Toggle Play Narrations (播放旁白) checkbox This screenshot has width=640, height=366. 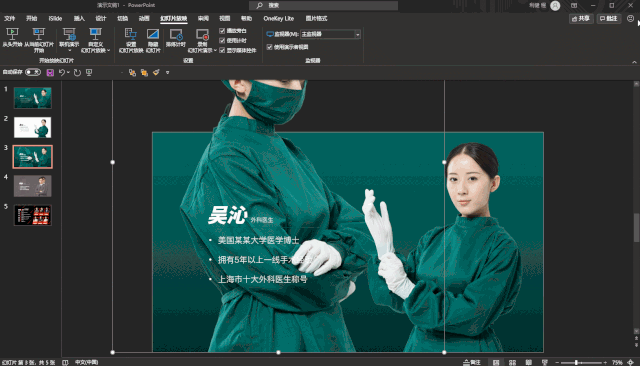coord(222,31)
